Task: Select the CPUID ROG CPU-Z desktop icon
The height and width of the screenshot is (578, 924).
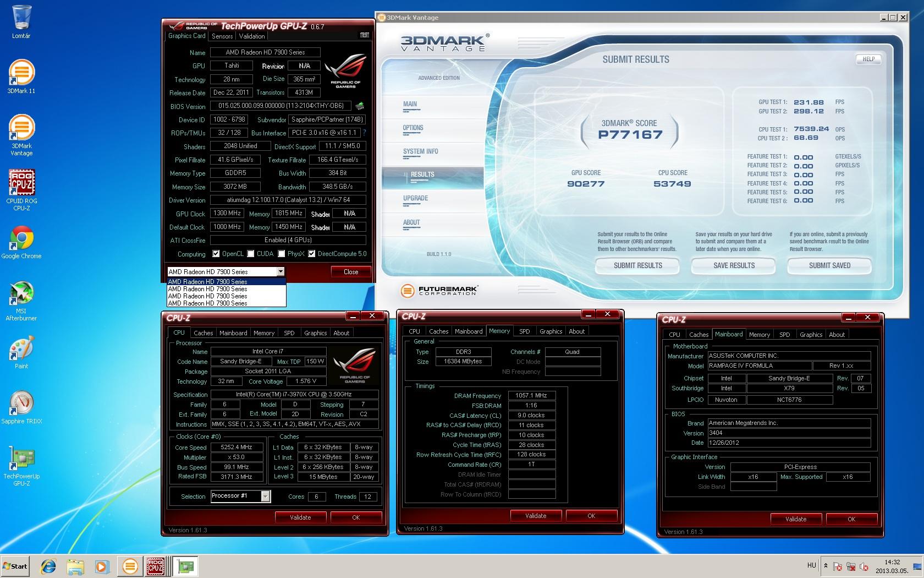Action: point(21,190)
